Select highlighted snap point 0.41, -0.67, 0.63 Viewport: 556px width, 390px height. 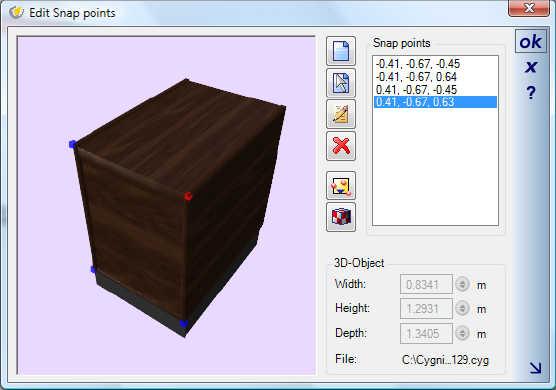coord(435,102)
